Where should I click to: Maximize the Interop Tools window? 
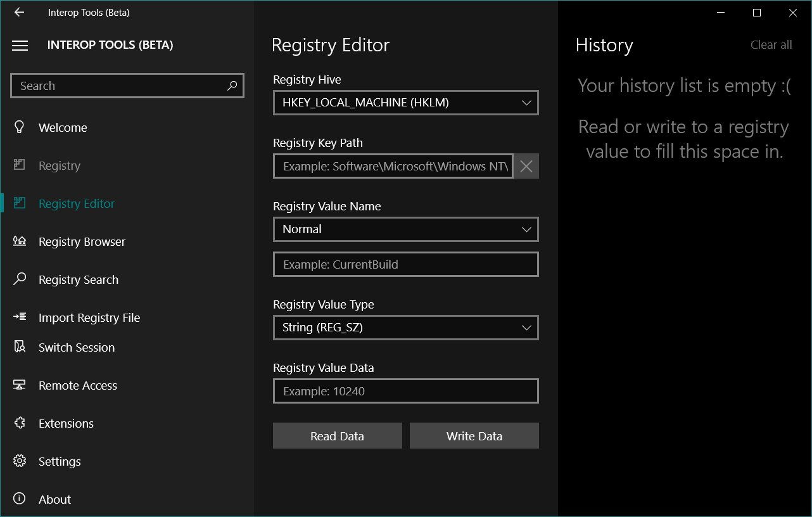click(x=757, y=13)
